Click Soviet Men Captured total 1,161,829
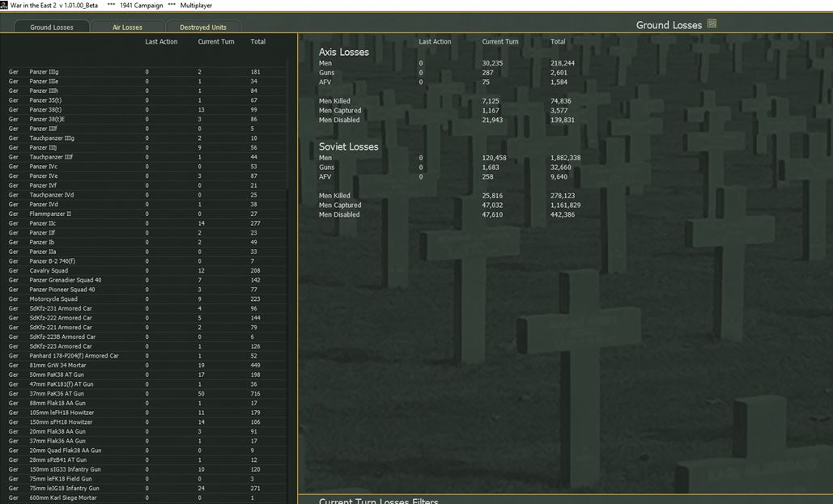The image size is (833, 504). click(x=565, y=205)
